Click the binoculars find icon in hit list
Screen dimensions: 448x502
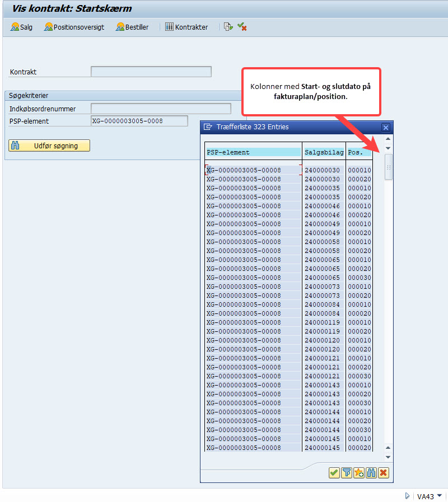pyautogui.click(x=371, y=473)
